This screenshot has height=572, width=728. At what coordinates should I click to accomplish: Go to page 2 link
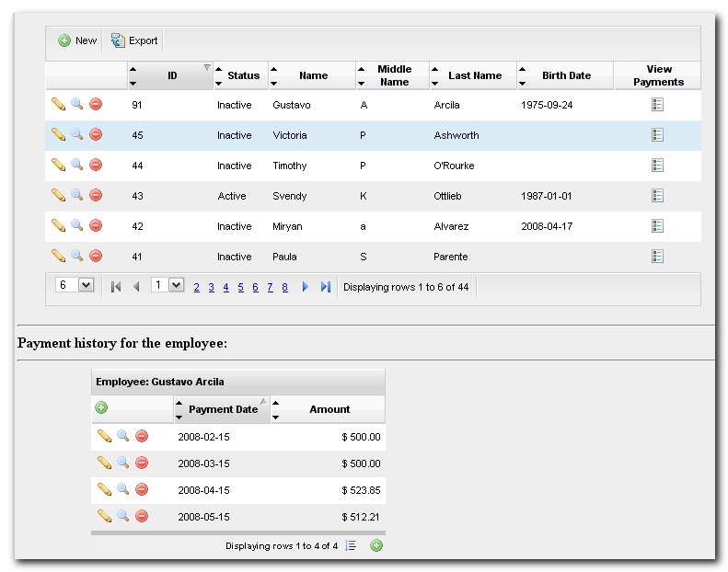196,287
